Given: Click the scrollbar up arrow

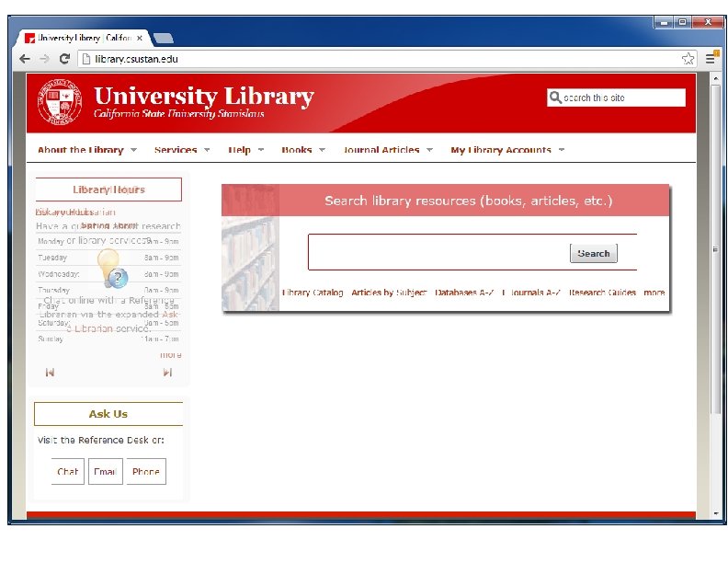Looking at the screenshot, I should tap(715, 78).
